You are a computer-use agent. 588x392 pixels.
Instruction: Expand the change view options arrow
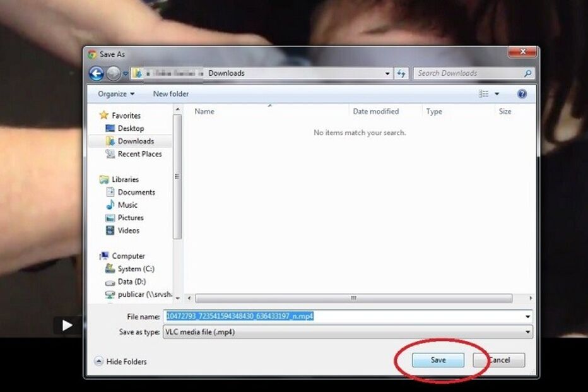497,94
